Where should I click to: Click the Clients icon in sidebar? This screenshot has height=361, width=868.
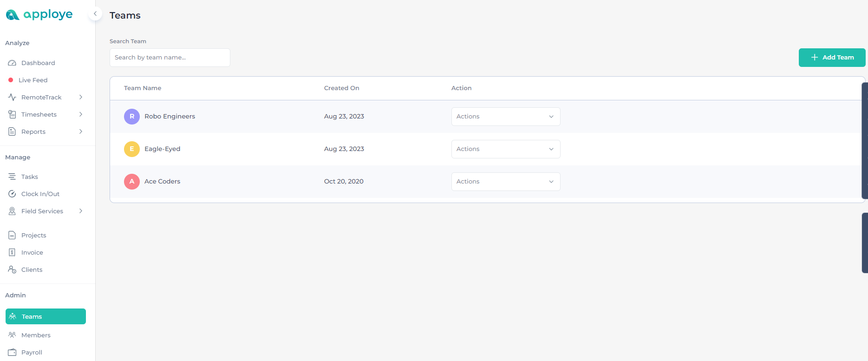pyautogui.click(x=12, y=269)
